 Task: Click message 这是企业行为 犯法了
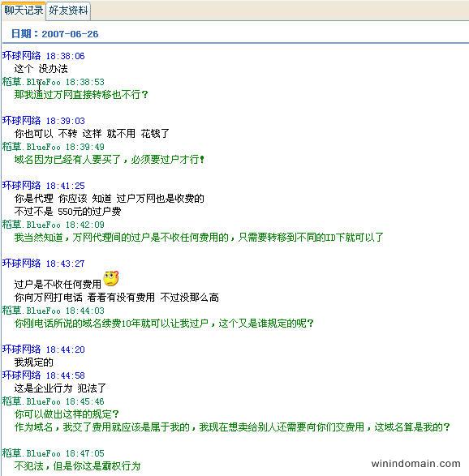60,388
